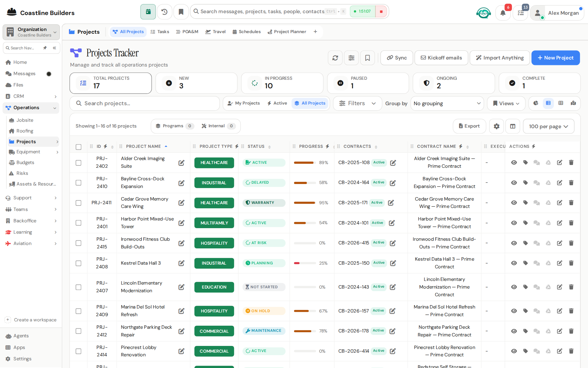Click the New Project button
The width and height of the screenshot is (588, 368).
tap(556, 58)
